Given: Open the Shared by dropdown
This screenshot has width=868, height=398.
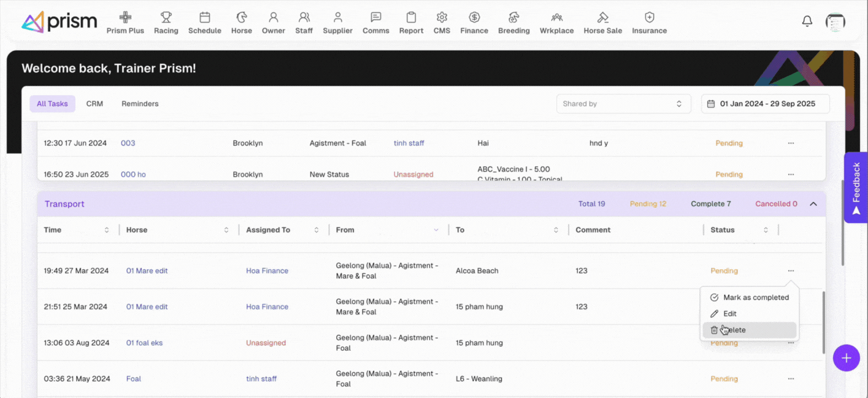Looking at the screenshot, I should coord(623,104).
